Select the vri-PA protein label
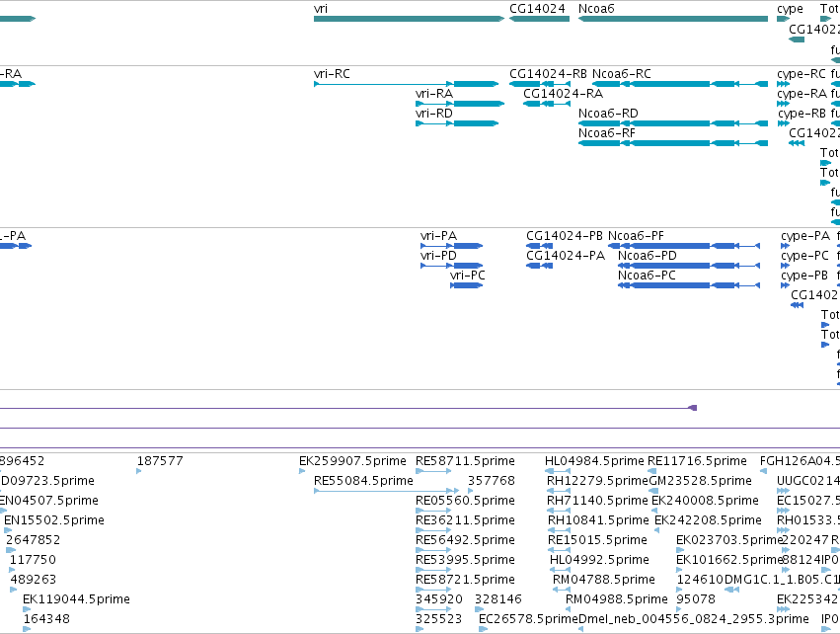The width and height of the screenshot is (840, 634). click(x=438, y=236)
